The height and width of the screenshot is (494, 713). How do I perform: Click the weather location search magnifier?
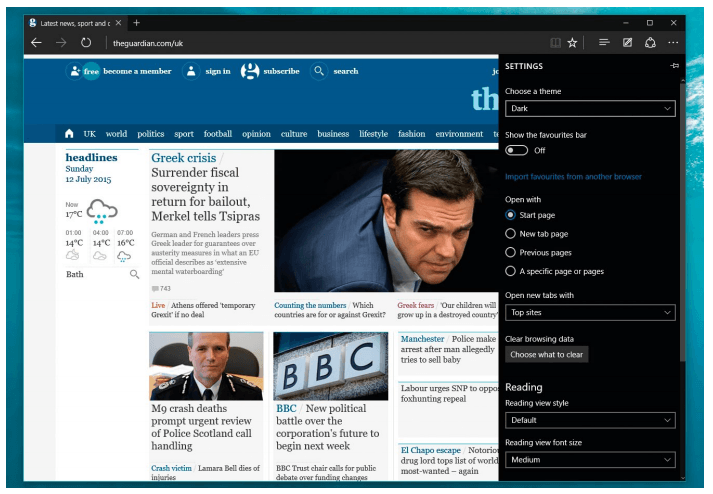pyautogui.click(x=134, y=274)
